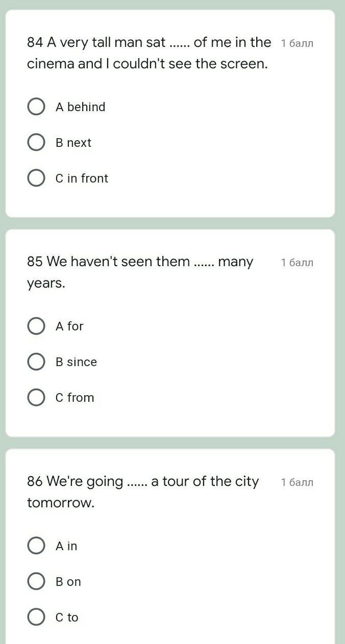Choose the 'B next' radio option
The width and height of the screenshot is (345, 644).
click(36, 142)
